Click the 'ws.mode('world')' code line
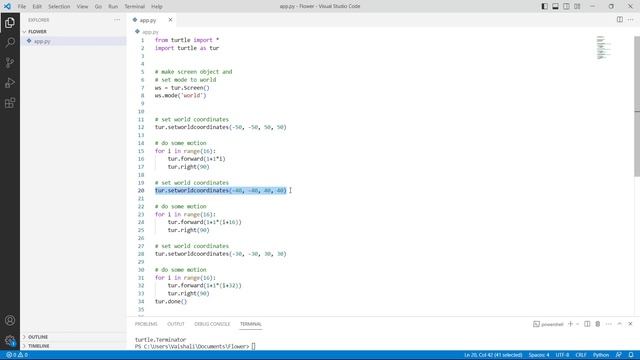640x360 pixels. tap(180, 96)
